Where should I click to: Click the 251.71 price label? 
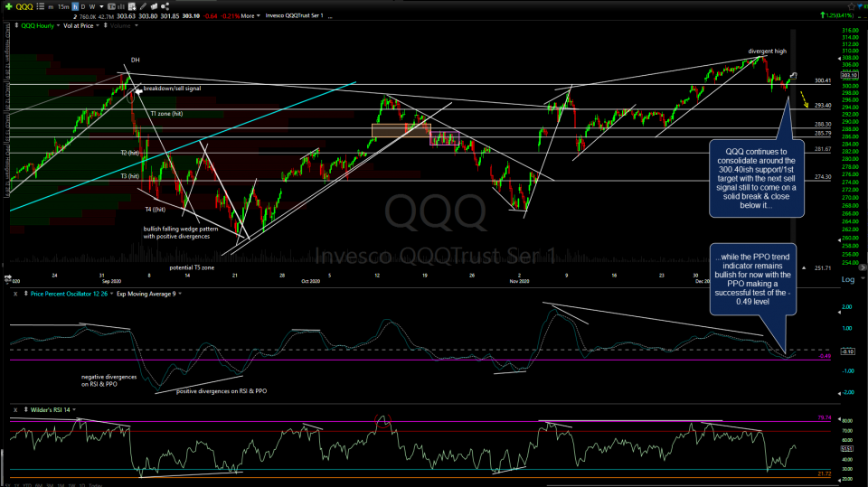[x=823, y=268]
